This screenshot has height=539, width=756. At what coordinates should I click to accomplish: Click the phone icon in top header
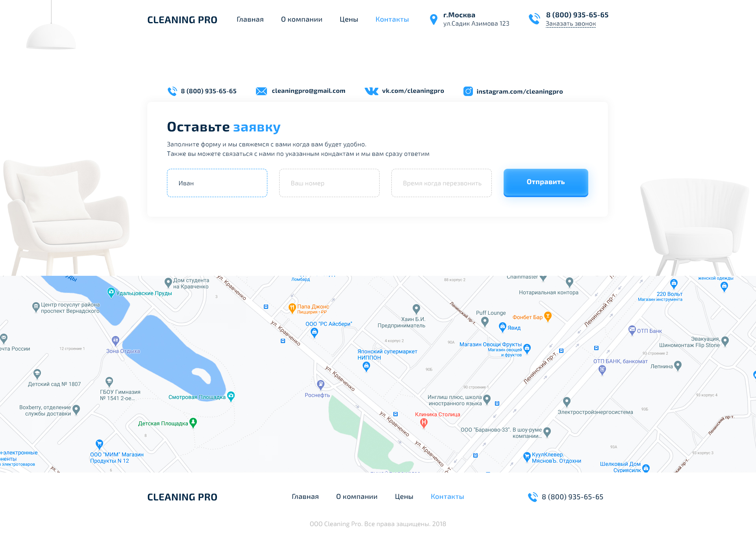[x=534, y=19]
